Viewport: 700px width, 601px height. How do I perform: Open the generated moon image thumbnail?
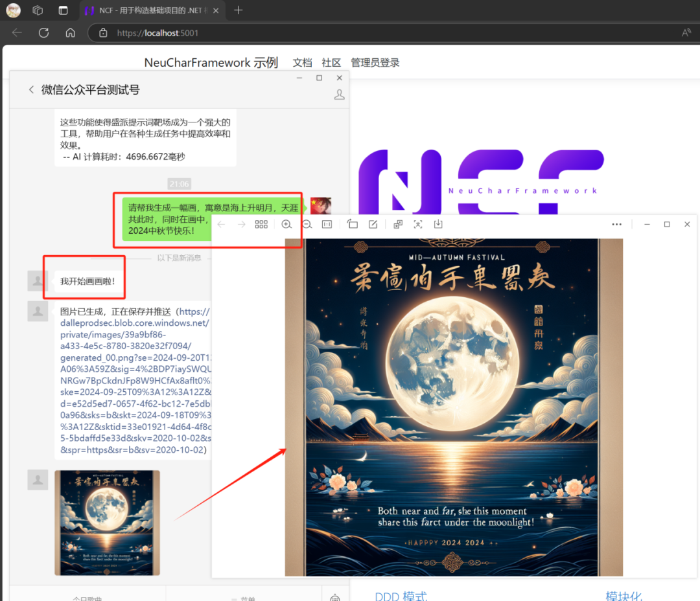(x=107, y=523)
